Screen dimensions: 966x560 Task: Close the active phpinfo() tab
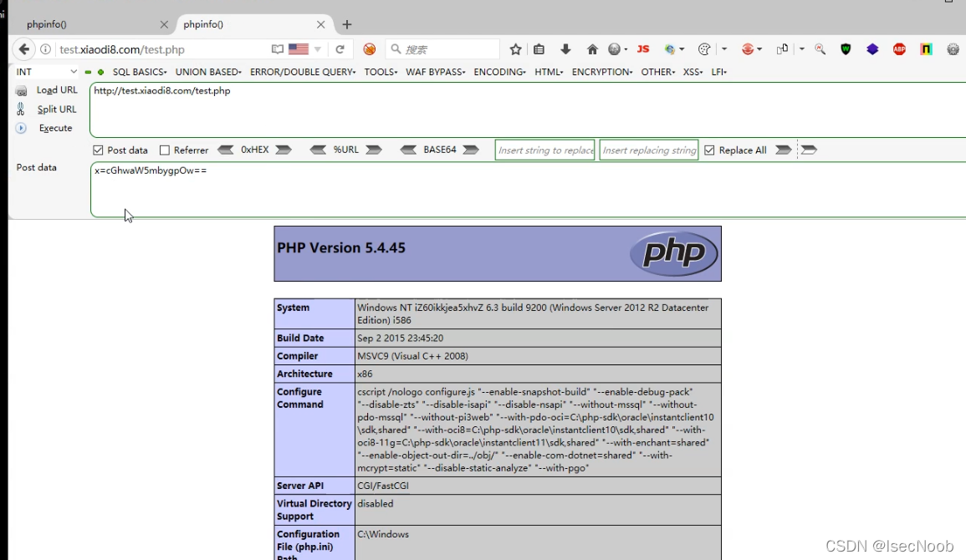(321, 24)
